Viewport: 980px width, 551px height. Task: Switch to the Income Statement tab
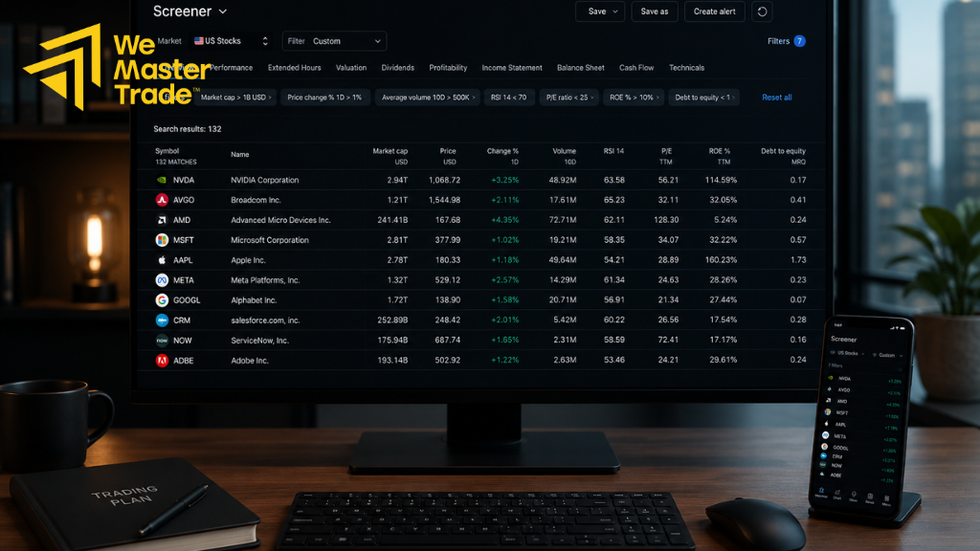(512, 68)
